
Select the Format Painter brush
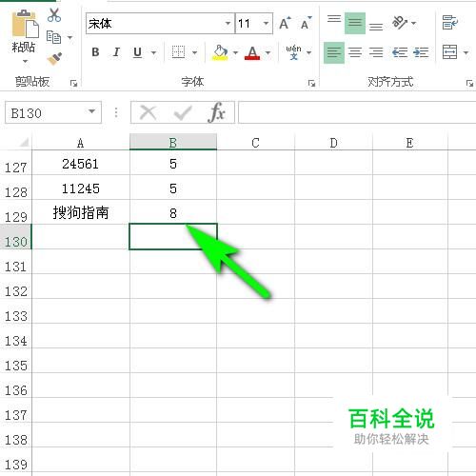[54, 58]
